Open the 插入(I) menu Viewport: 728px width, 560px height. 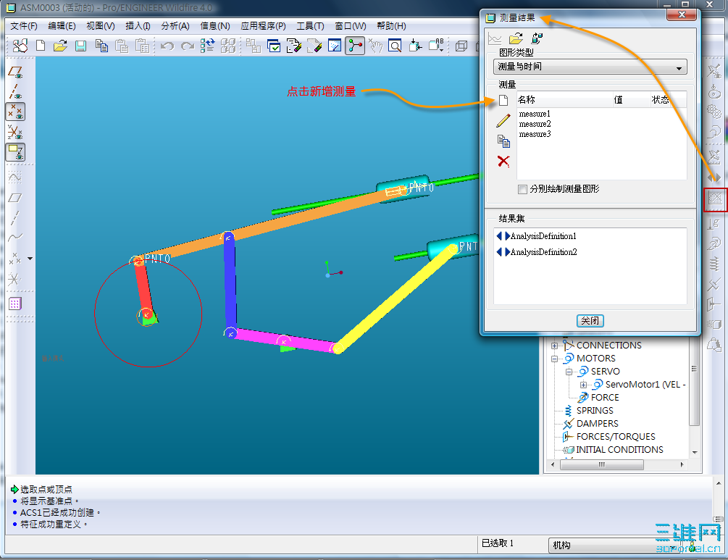pyautogui.click(x=138, y=26)
